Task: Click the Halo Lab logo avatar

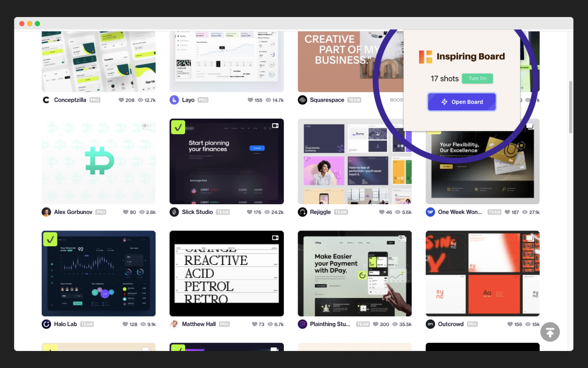Action: click(46, 324)
